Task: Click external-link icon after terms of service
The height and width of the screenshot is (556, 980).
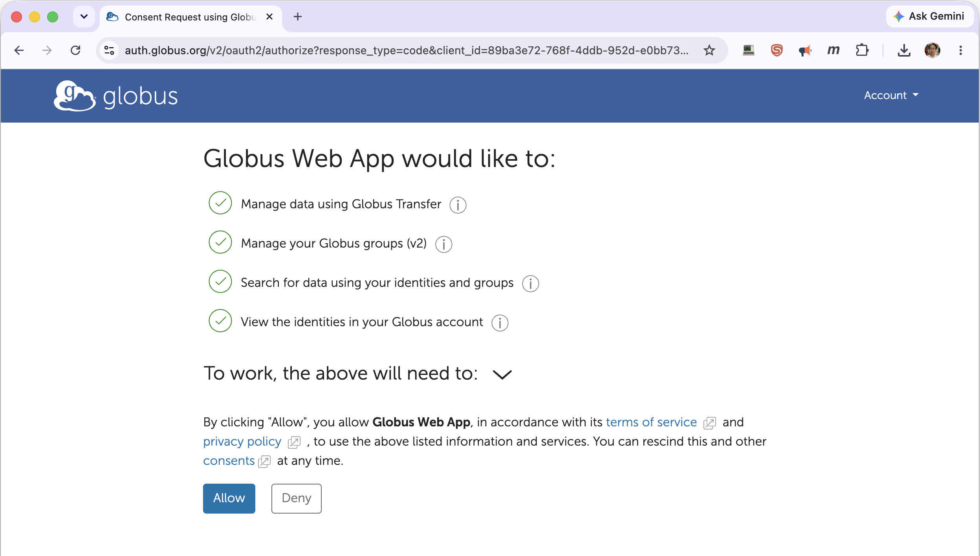Action: [x=709, y=423]
